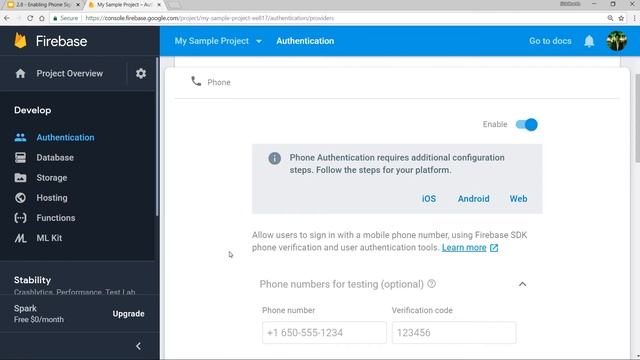Close the My Sample Project browser tab

click(159, 5)
